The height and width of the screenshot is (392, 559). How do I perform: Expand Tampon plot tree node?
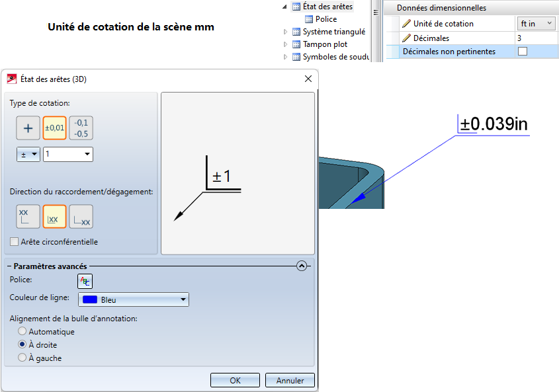click(x=285, y=44)
